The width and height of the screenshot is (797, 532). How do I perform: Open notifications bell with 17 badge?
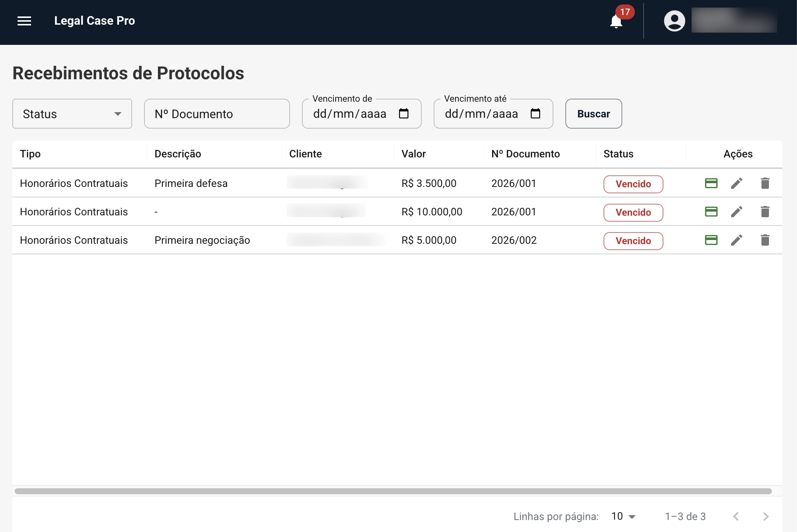(616, 21)
